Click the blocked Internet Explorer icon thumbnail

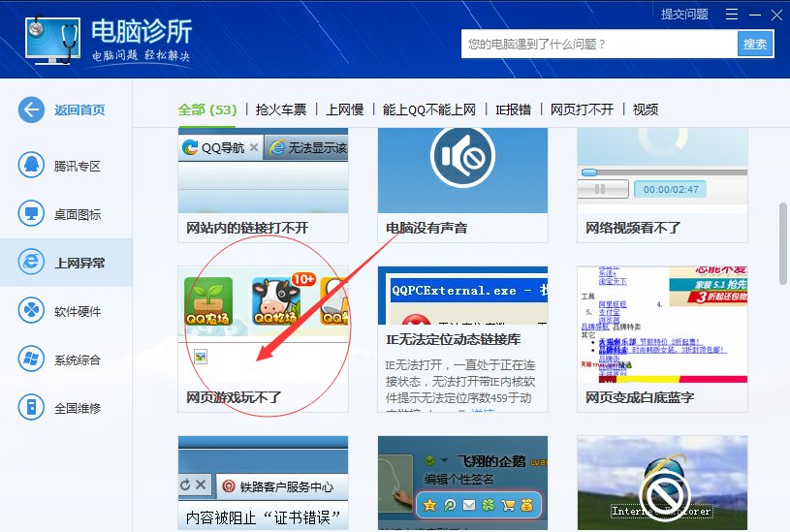pos(662,483)
